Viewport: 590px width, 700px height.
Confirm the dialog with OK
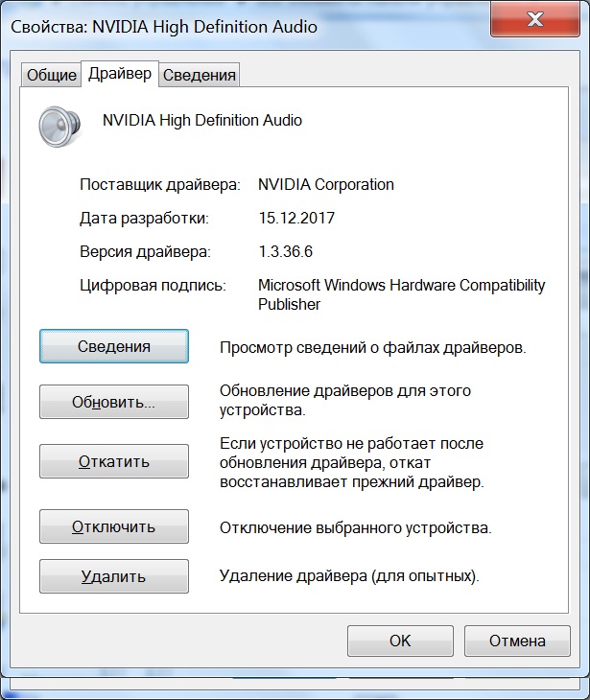(399, 641)
